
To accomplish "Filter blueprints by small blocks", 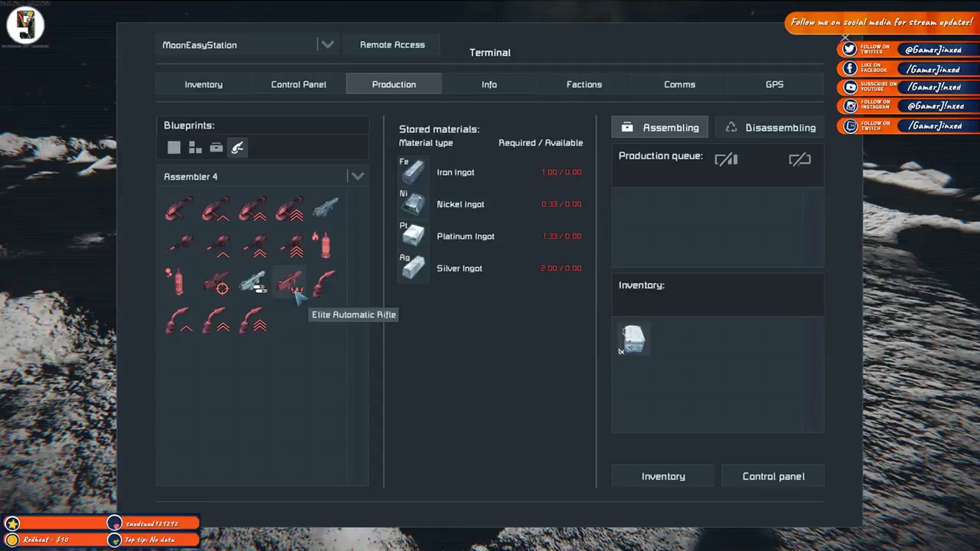I will click(195, 148).
